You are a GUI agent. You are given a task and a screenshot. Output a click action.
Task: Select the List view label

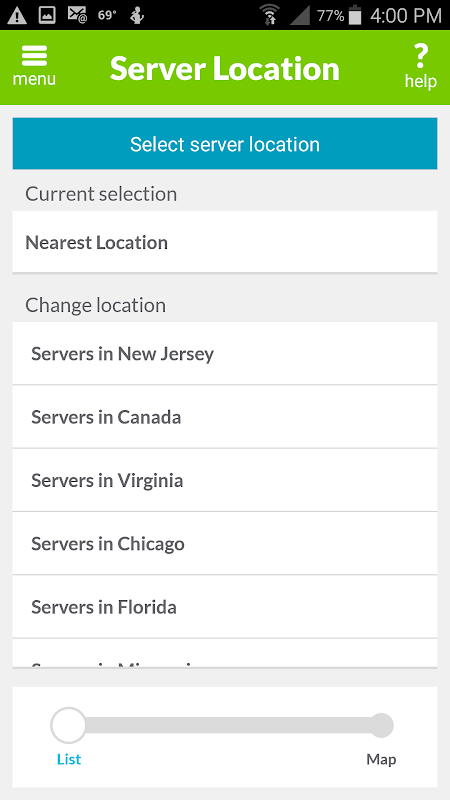(69, 759)
